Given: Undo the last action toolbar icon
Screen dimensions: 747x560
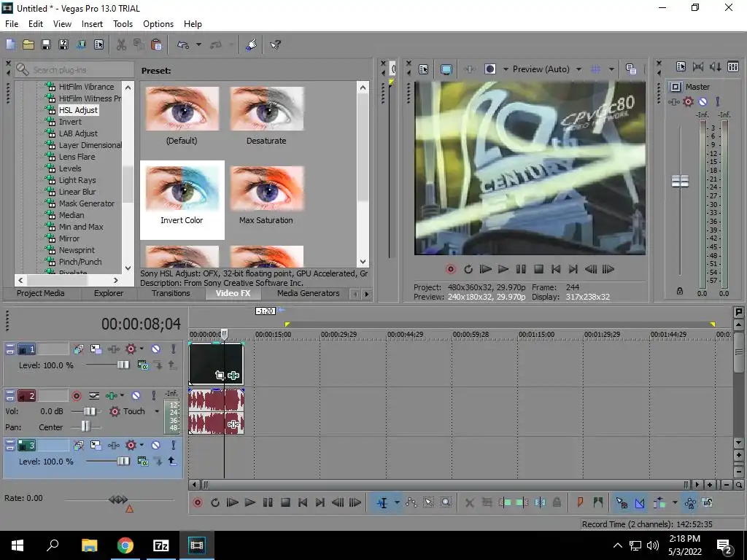Looking at the screenshot, I should 183,44.
